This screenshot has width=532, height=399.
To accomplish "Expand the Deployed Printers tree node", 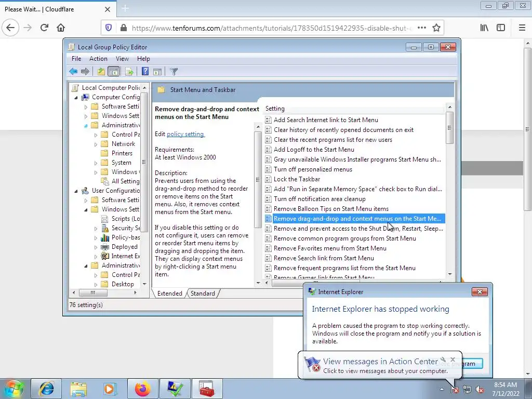I will click(96, 247).
